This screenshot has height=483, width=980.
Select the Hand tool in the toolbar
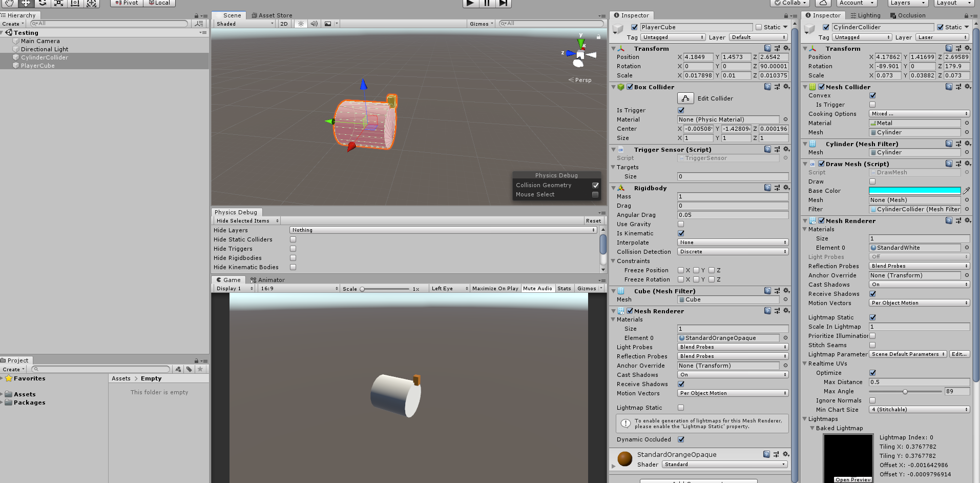9,3
